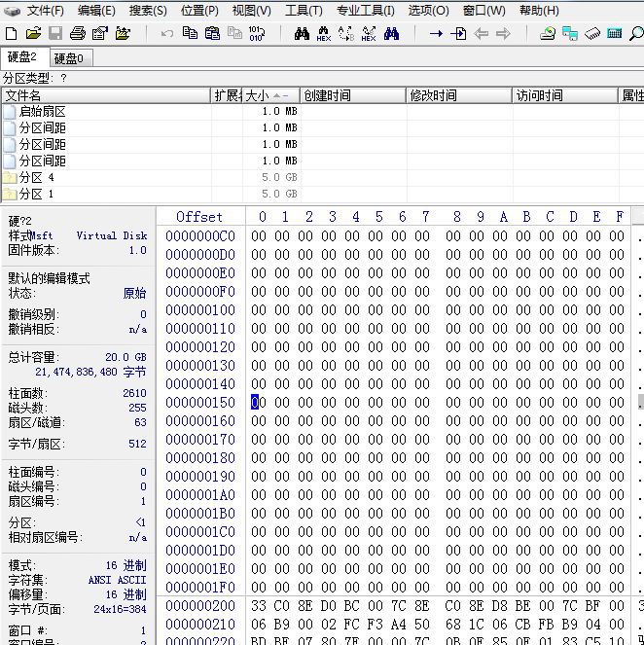Start a simultaneous search with the blue binoculars

(x=391, y=33)
